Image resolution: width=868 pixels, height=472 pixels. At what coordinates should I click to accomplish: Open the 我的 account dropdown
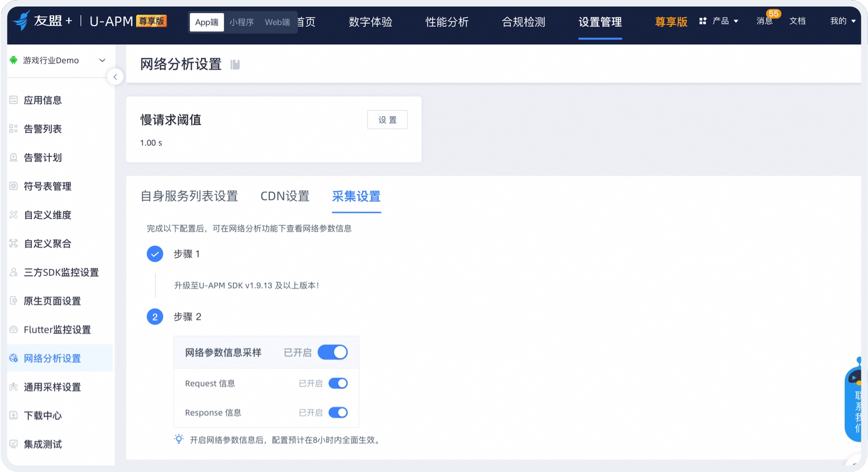point(843,21)
